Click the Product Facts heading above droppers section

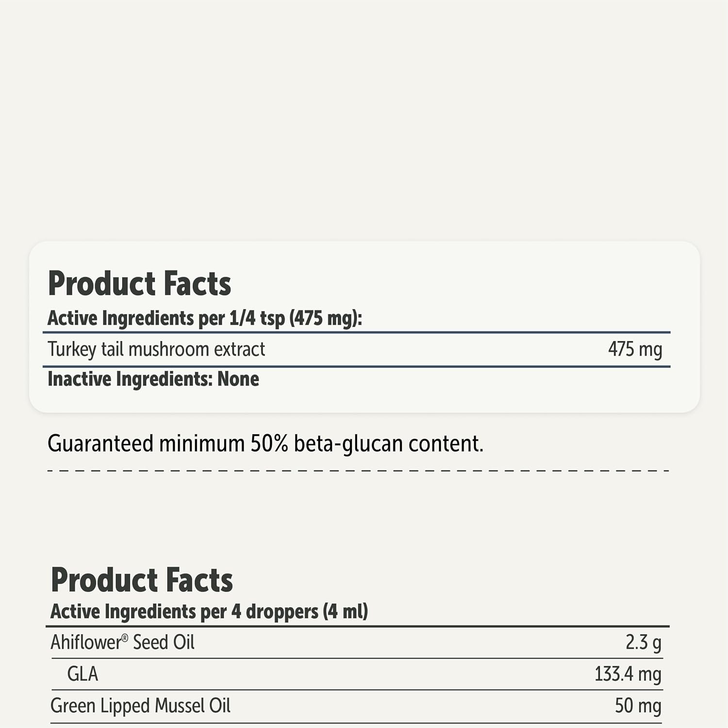(x=142, y=580)
